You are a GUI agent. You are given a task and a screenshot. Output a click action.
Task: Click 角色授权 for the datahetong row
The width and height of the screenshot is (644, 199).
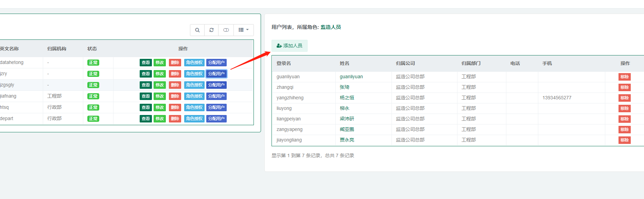pos(194,63)
